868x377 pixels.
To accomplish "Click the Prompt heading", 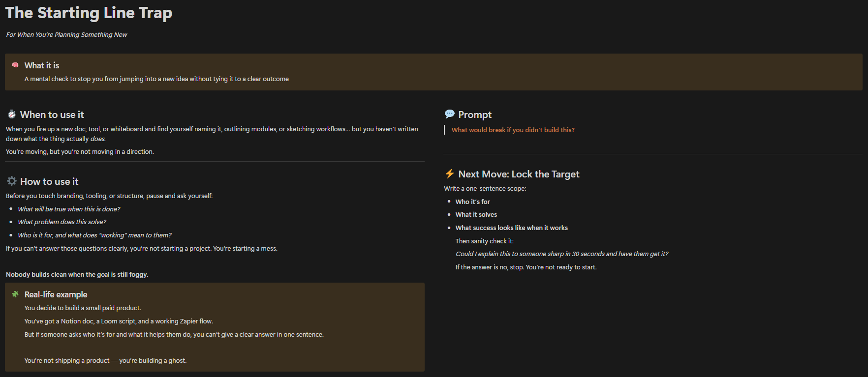I will click(x=475, y=115).
